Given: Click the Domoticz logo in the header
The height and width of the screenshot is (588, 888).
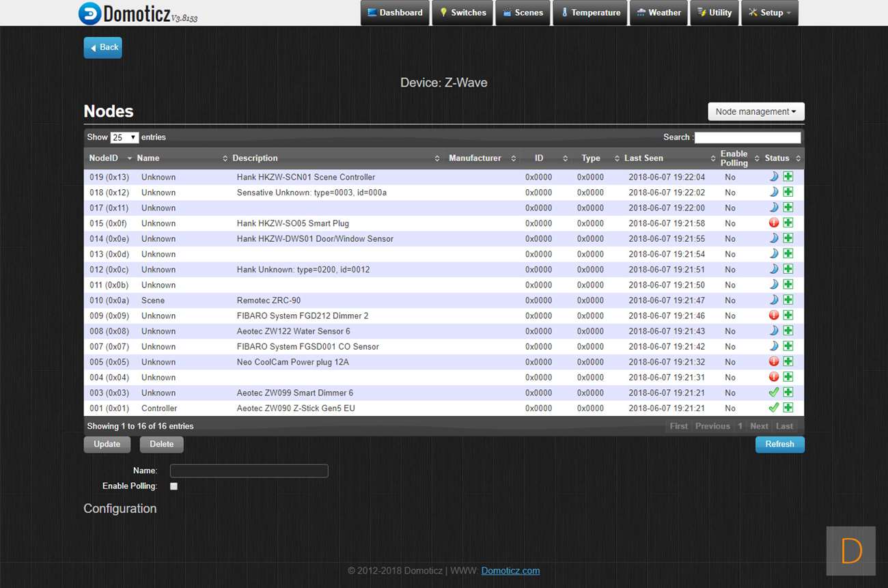Looking at the screenshot, I should pos(137,13).
